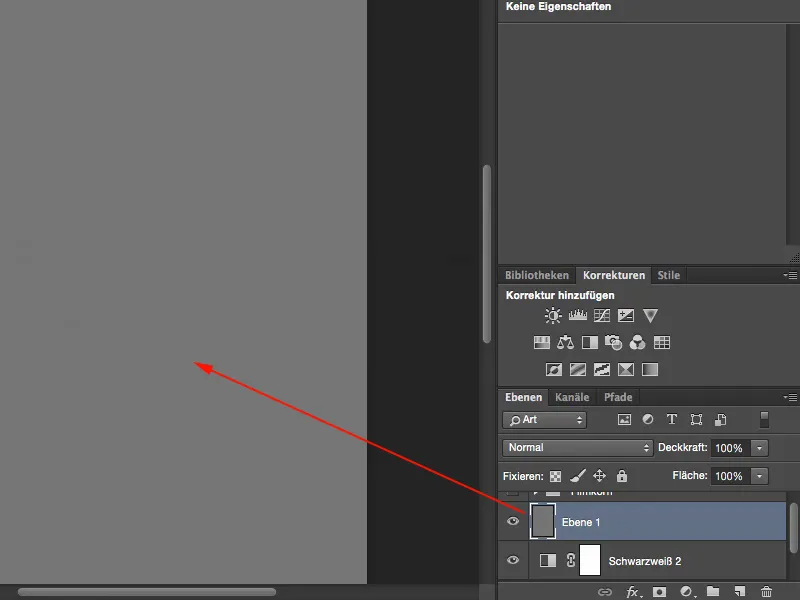Viewport: 800px width, 600px height.
Task: Delete layer with the trash icon
Action: click(766, 591)
